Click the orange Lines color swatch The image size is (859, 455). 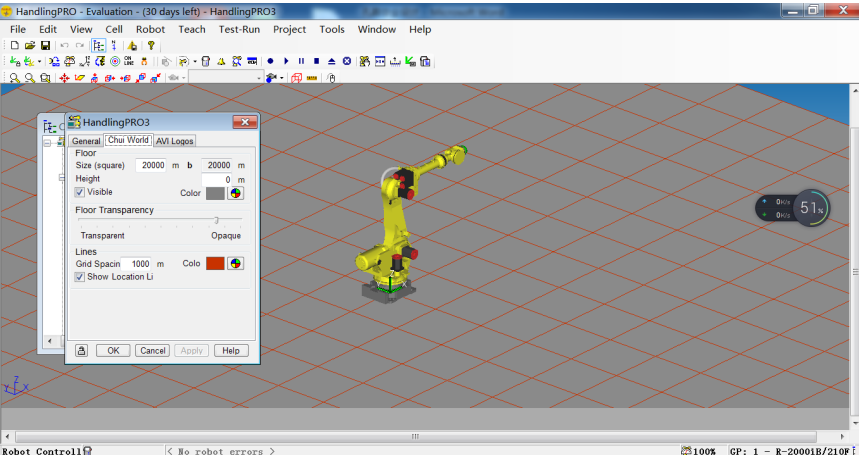215,263
